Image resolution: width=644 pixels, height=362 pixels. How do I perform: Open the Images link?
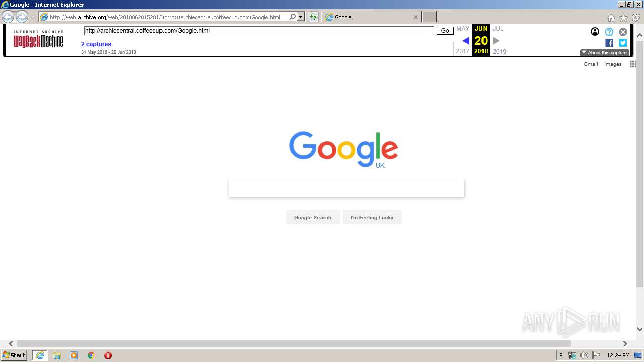coord(613,64)
